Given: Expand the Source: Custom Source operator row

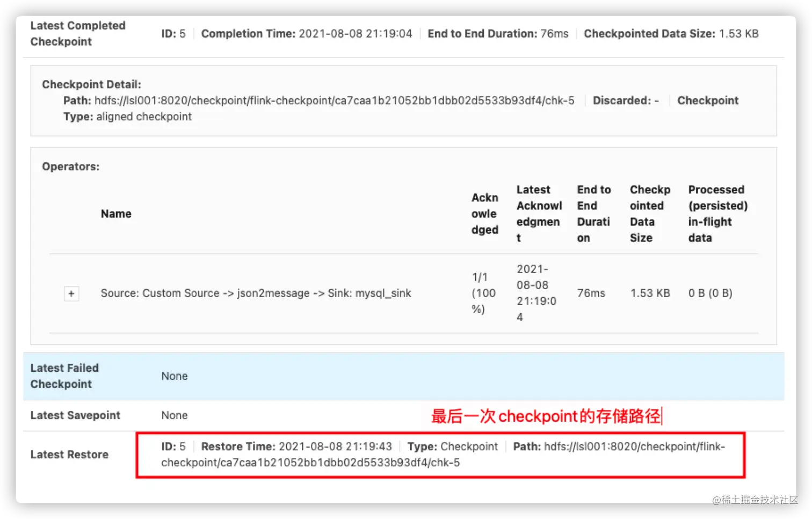Looking at the screenshot, I should tap(71, 293).
